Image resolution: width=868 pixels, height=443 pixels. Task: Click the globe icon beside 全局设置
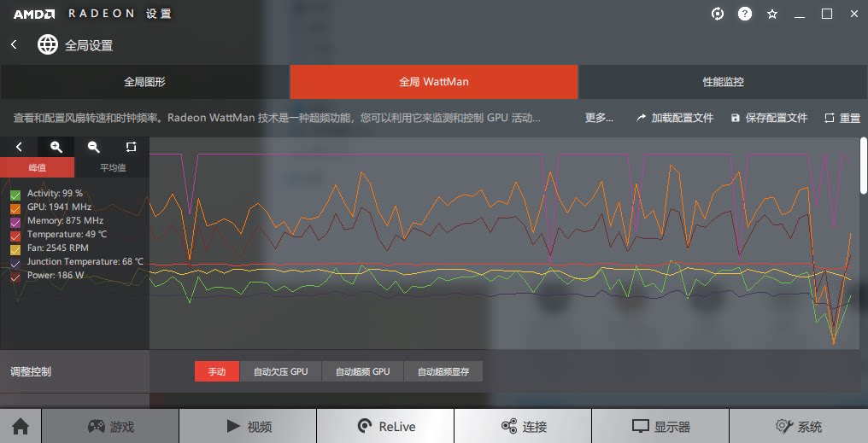coord(48,44)
